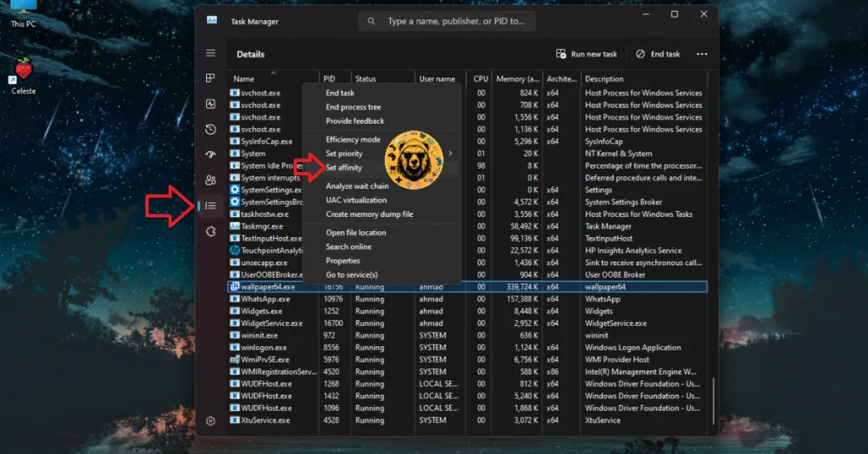Choose Create memory dump file

[x=370, y=214]
